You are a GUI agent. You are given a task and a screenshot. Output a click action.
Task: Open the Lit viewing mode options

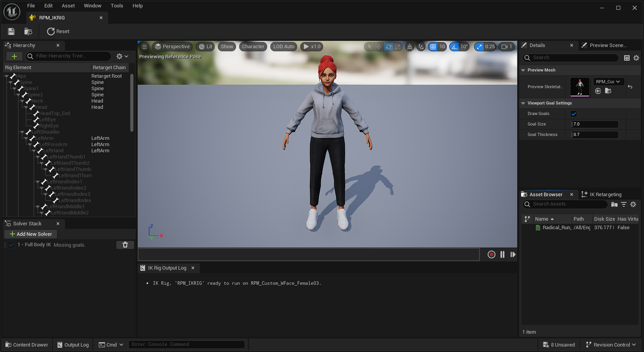point(205,46)
